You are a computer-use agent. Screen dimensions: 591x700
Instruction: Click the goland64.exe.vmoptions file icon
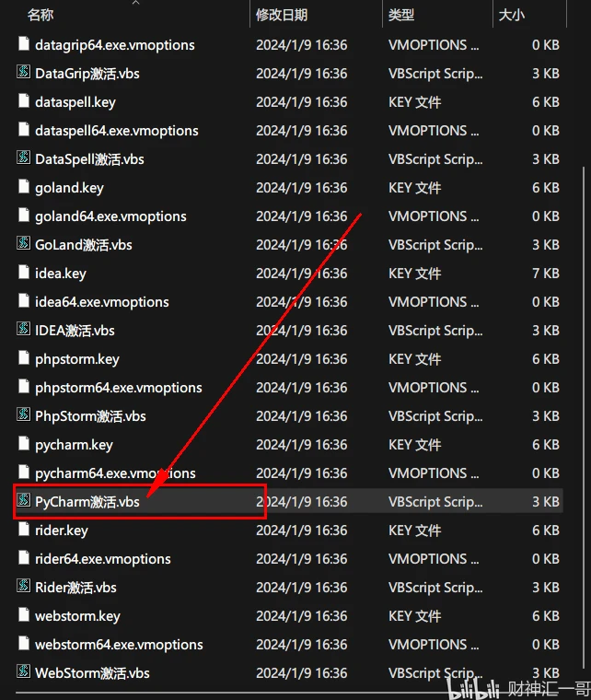pos(24,216)
